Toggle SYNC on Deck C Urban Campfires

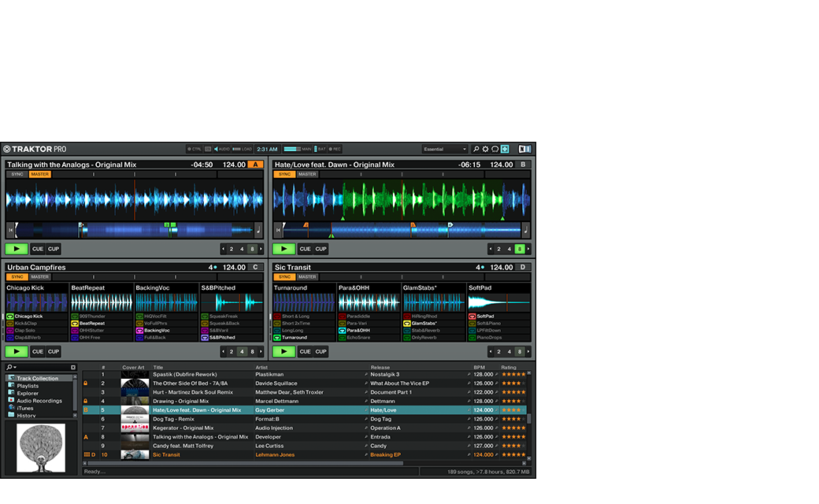coord(17,277)
